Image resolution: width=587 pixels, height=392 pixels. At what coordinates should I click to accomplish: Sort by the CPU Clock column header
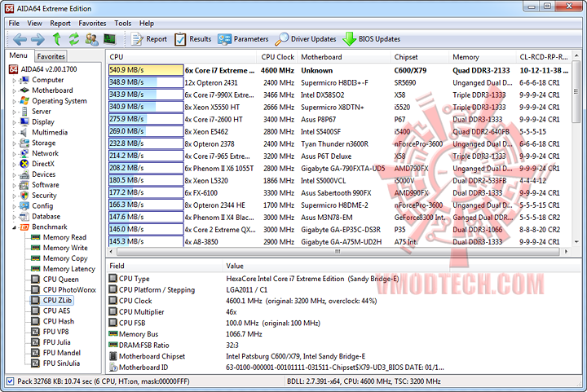pyautogui.click(x=277, y=57)
